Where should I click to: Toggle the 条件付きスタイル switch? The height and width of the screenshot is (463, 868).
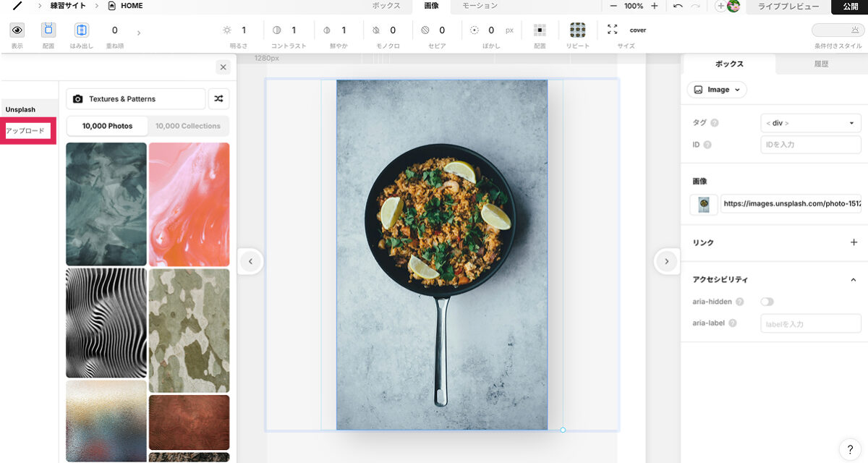pos(835,30)
